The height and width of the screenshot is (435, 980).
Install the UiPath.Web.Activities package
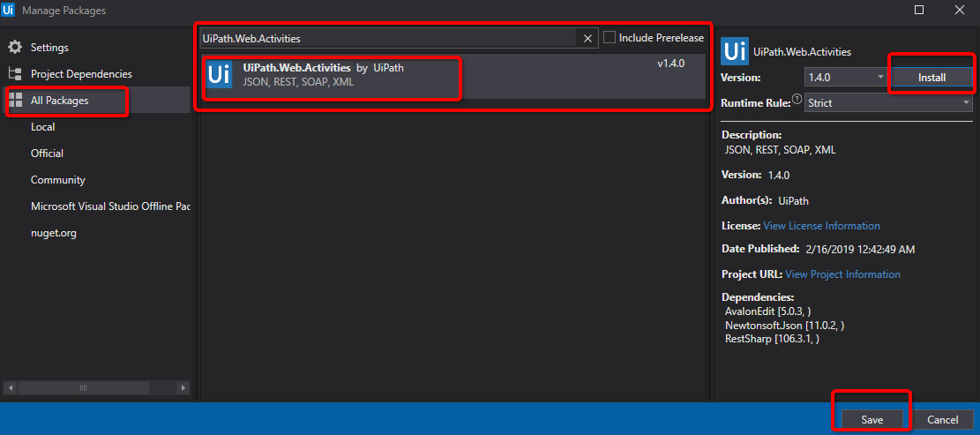tap(931, 78)
